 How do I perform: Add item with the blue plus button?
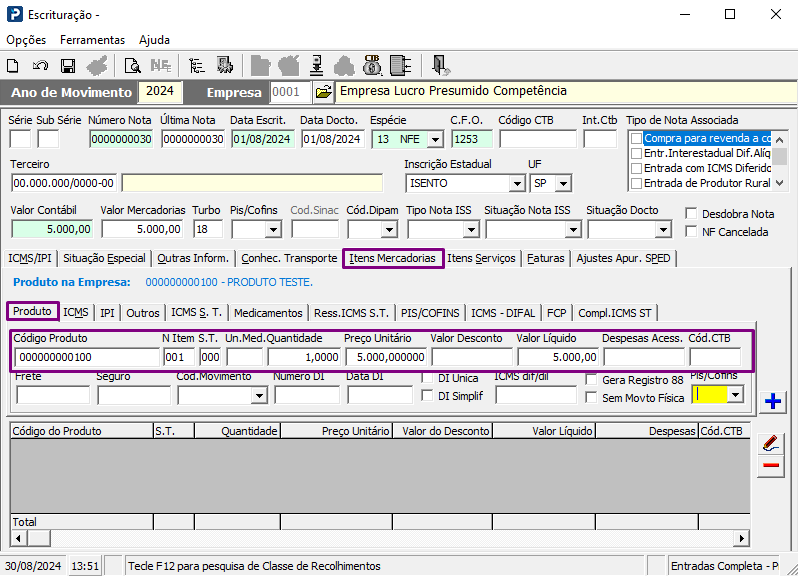[x=772, y=402]
